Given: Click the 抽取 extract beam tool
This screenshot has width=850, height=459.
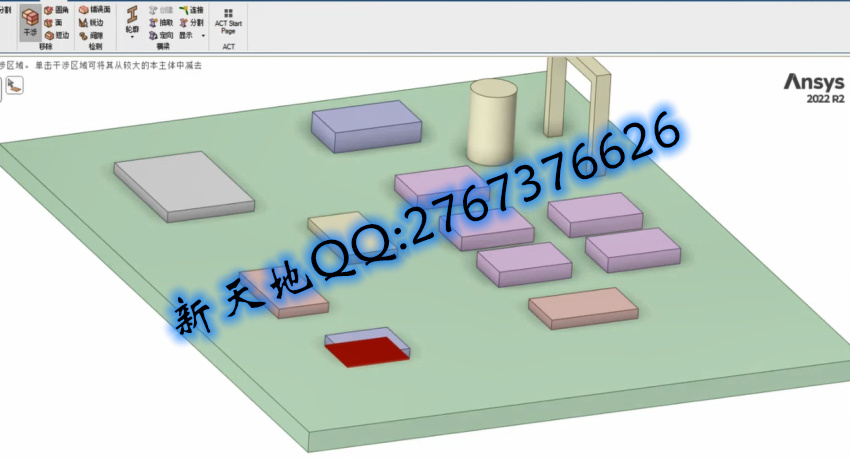Looking at the screenshot, I should point(160,22).
